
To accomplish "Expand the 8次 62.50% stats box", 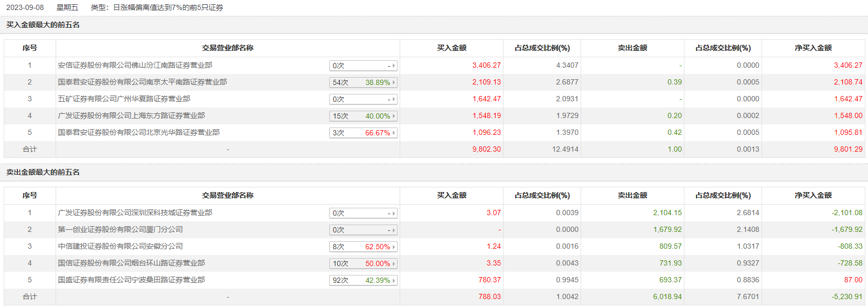I will tap(363, 247).
